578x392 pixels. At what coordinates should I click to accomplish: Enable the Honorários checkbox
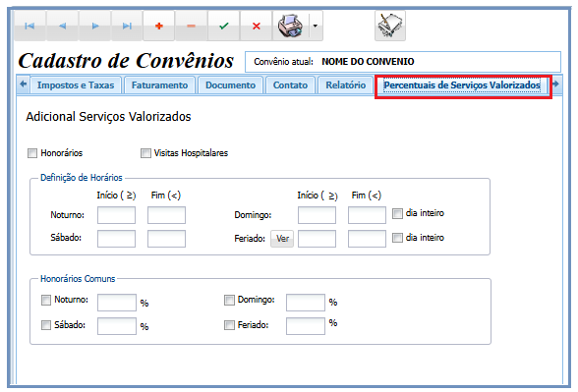coord(32,153)
